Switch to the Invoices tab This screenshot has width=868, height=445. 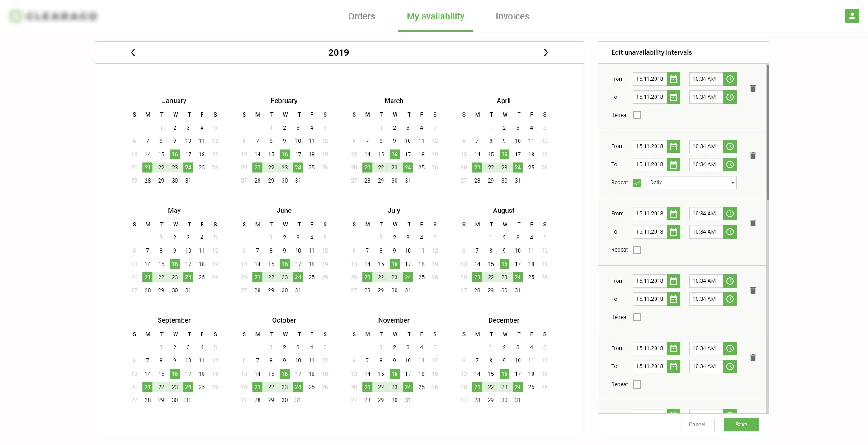pos(512,16)
